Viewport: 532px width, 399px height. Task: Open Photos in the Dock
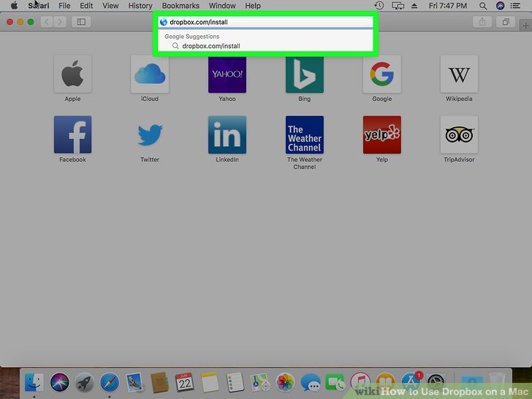285,382
